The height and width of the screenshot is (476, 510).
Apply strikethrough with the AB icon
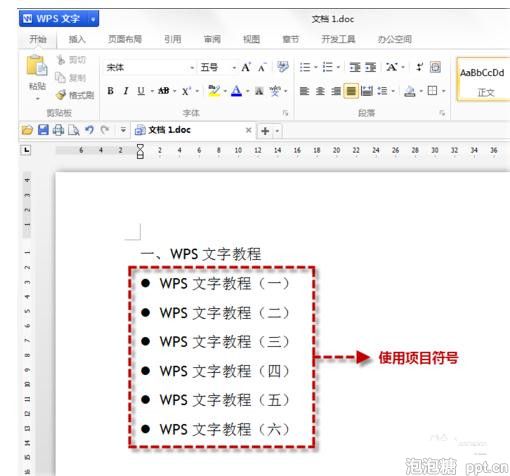pos(163,91)
